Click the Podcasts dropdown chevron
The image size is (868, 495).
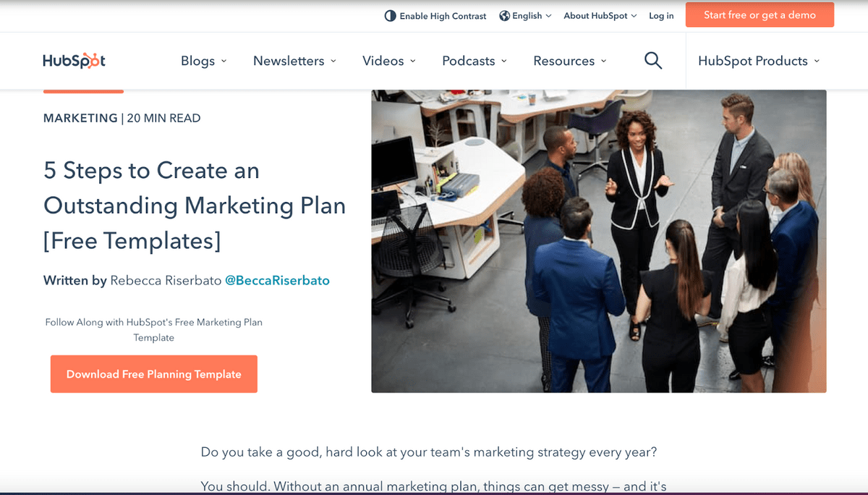[x=503, y=61]
